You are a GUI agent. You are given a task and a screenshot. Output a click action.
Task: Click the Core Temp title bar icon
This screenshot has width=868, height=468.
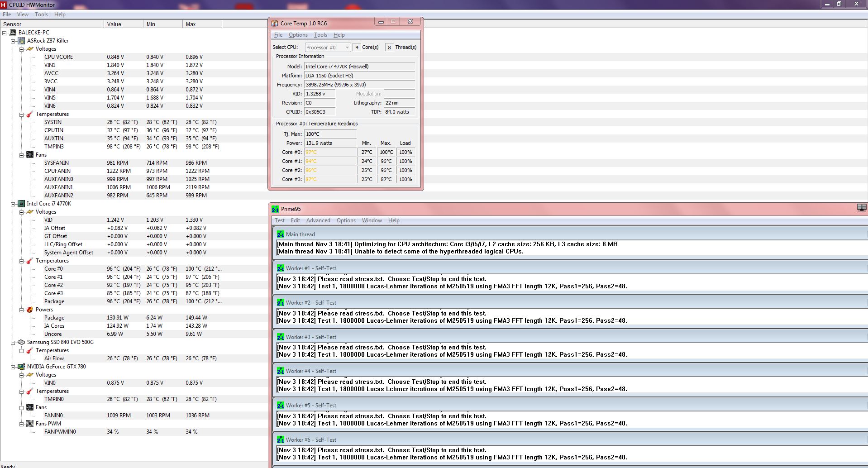click(x=275, y=23)
